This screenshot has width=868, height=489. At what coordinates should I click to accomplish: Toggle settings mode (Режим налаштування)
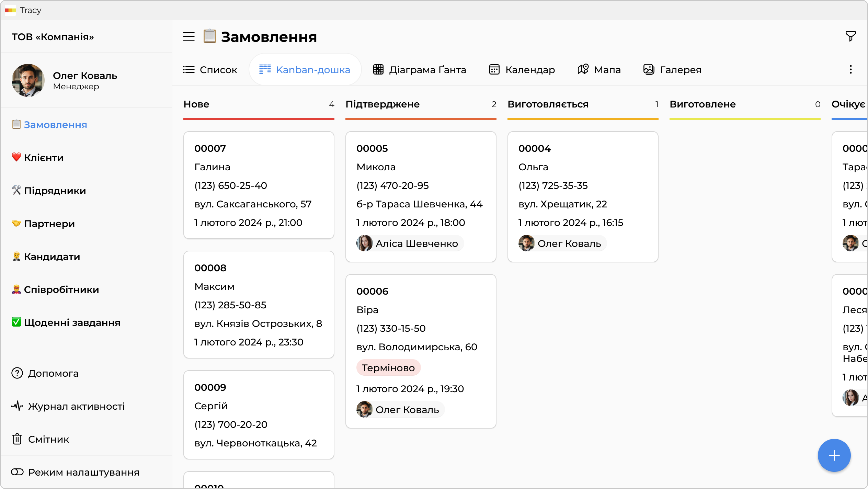(75, 472)
